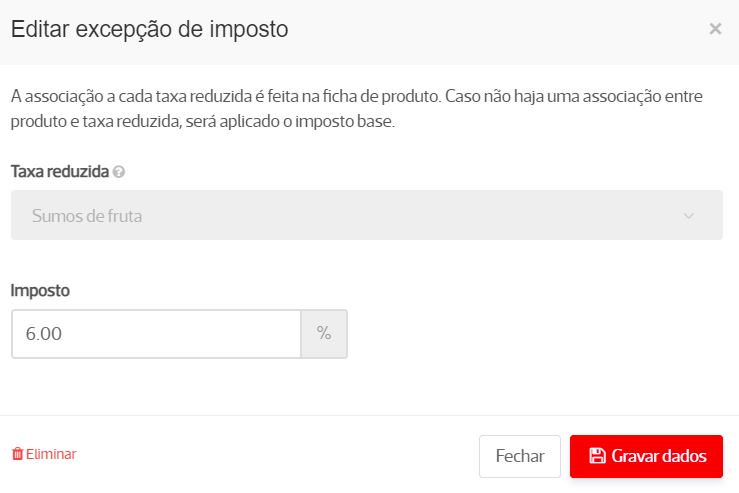The height and width of the screenshot is (493, 739).
Task: Click the Editar excepção de imposto title
Action: click(x=149, y=29)
